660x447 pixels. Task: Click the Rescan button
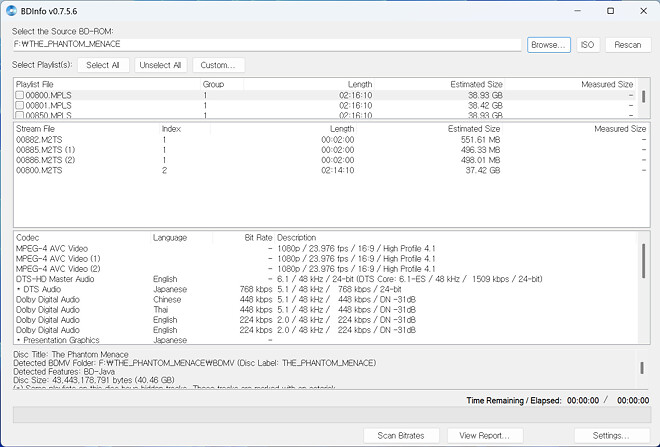pos(627,45)
